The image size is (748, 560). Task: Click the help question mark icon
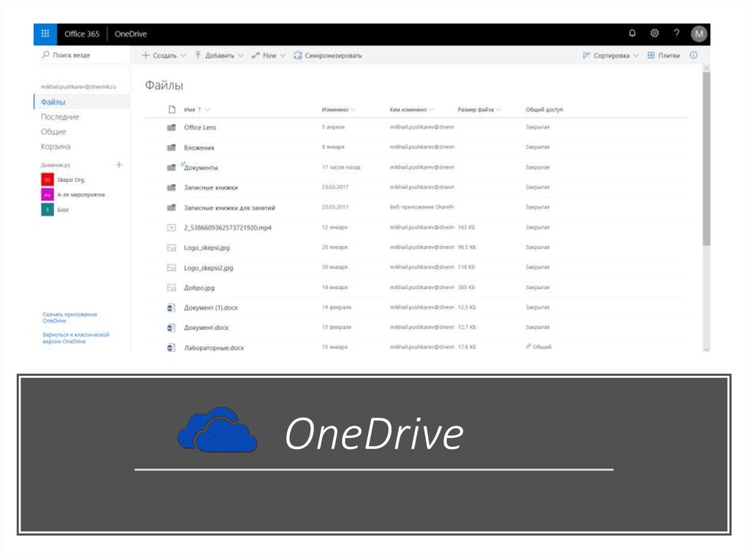coord(676,34)
